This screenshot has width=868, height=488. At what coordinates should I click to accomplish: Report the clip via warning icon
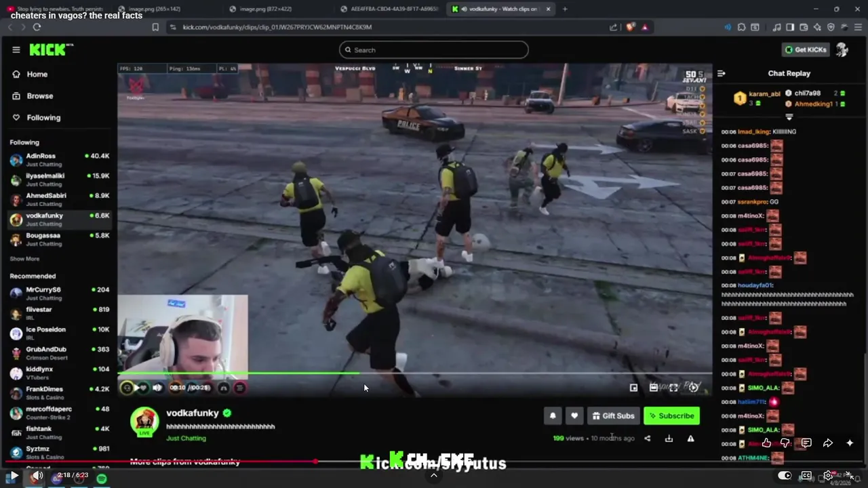pyautogui.click(x=690, y=439)
